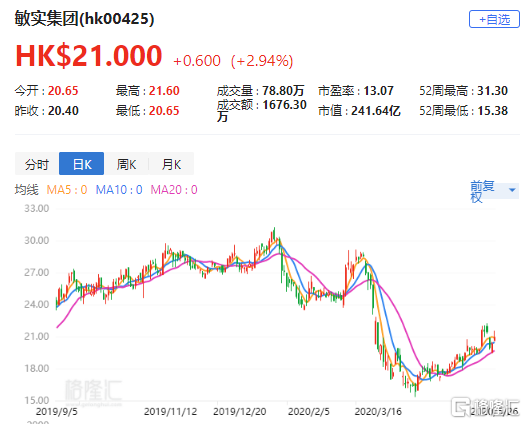Screen dimensions: 526x424
Task: Expand the 前复权 adjustment dropdown
Action: tap(494, 191)
